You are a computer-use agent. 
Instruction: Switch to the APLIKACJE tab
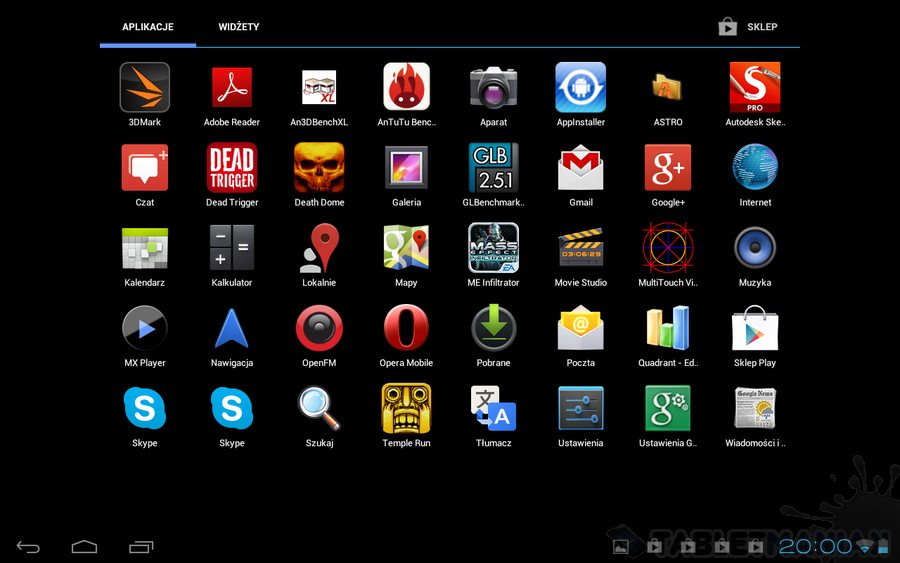(148, 27)
